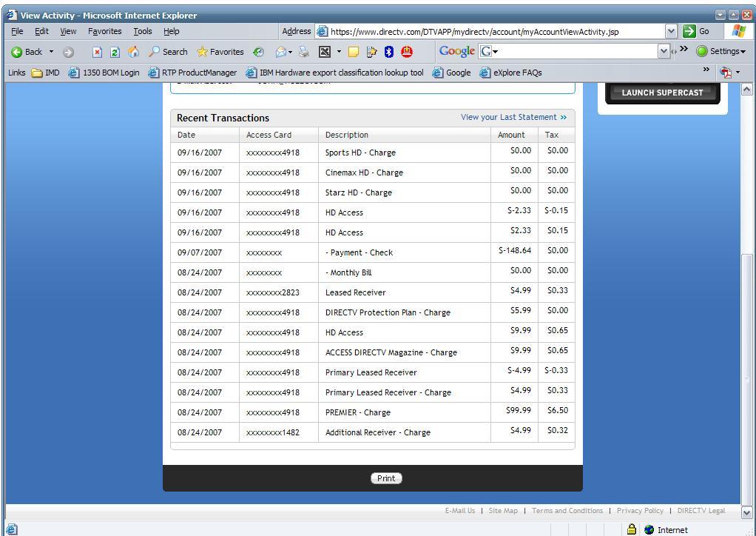Click the Forward navigation arrow
The width and height of the screenshot is (756, 536).
click(x=69, y=52)
